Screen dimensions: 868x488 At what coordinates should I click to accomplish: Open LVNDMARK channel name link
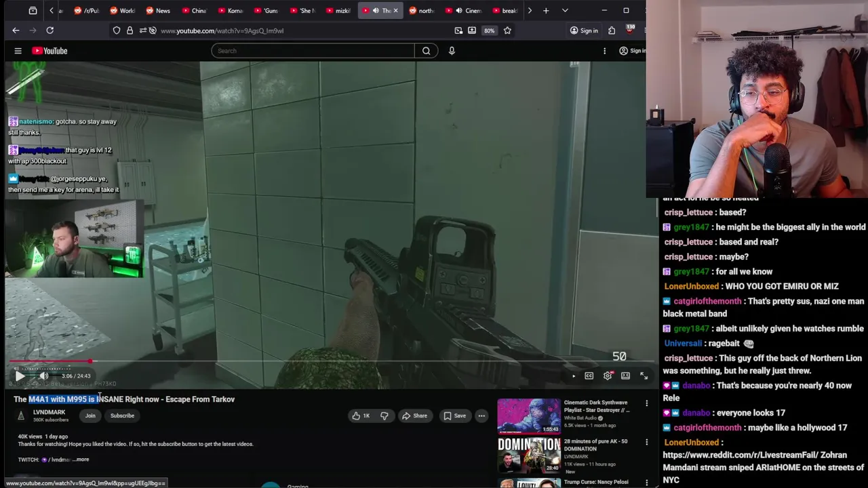49,412
